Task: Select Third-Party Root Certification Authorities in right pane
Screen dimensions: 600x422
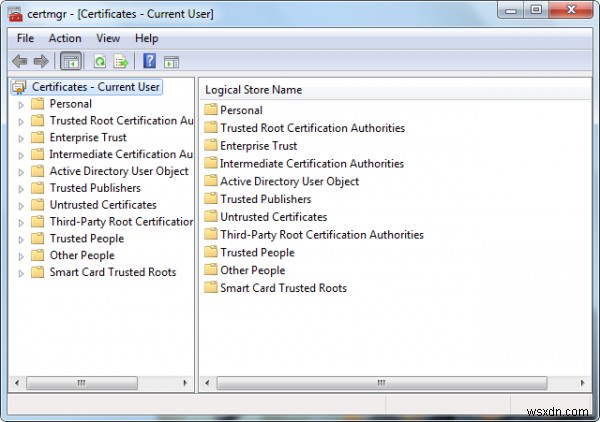Action: (x=321, y=235)
